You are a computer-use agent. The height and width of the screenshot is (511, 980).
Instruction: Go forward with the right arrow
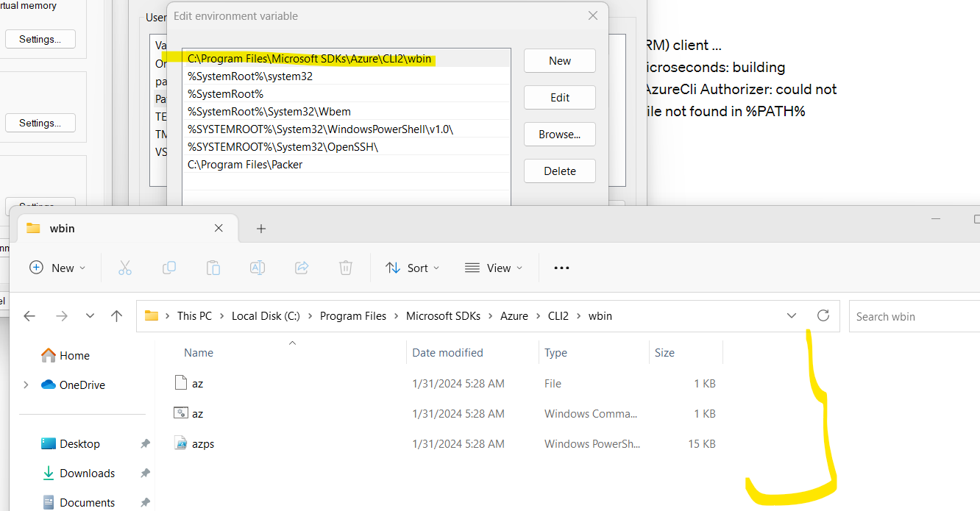click(62, 316)
